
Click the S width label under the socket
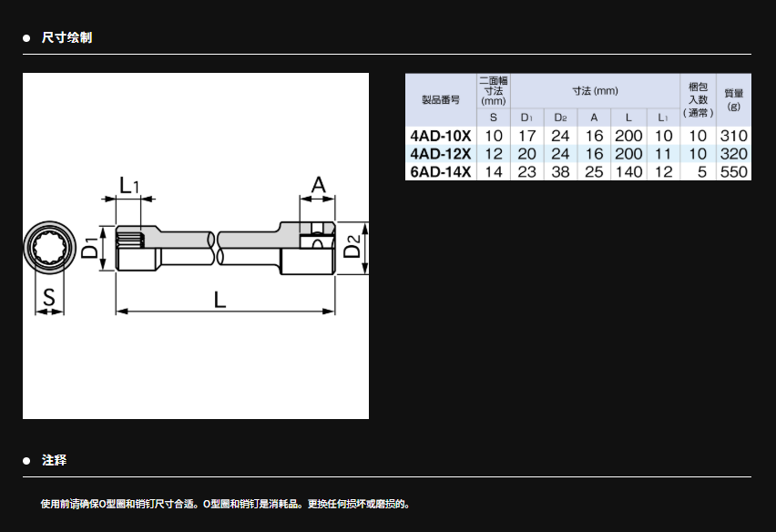coord(49,298)
